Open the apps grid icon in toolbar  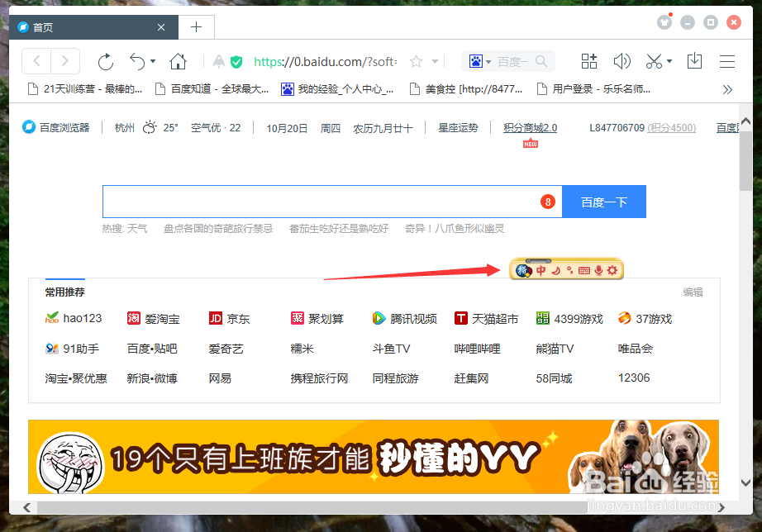[x=588, y=61]
